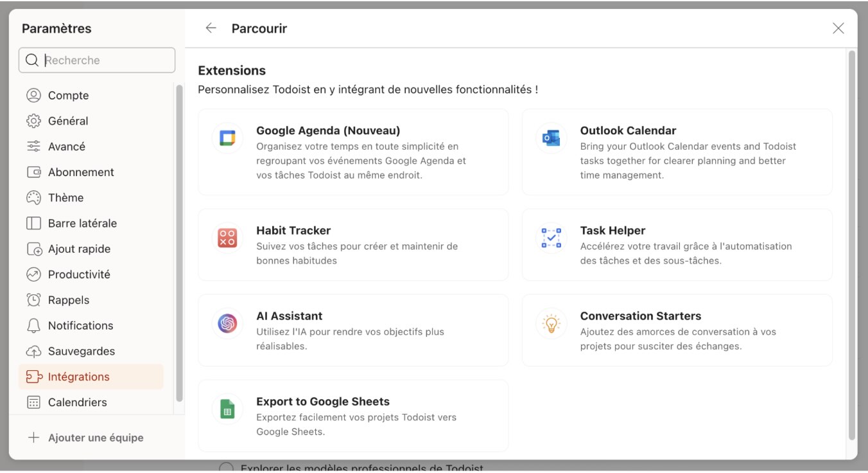Open Notifications settings section
Screen dimensions: 868x473
click(x=91, y=326)
